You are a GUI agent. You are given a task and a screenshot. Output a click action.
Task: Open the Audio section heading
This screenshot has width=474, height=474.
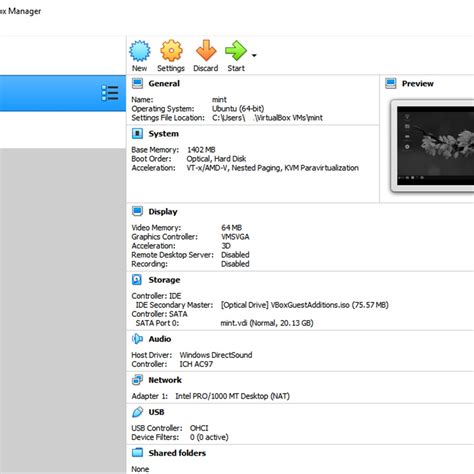click(x=160, y=339)
